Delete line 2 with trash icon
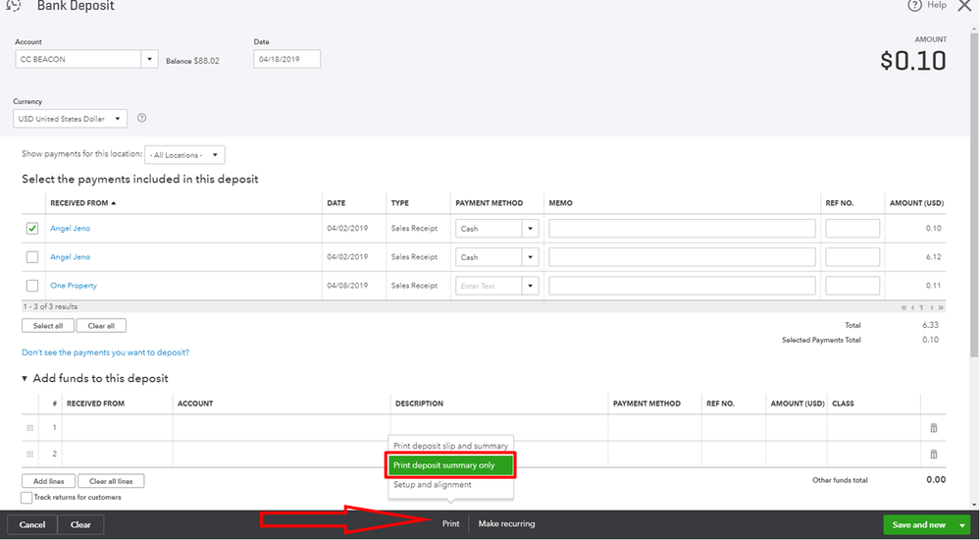980x540 pixels. [934, 455]
